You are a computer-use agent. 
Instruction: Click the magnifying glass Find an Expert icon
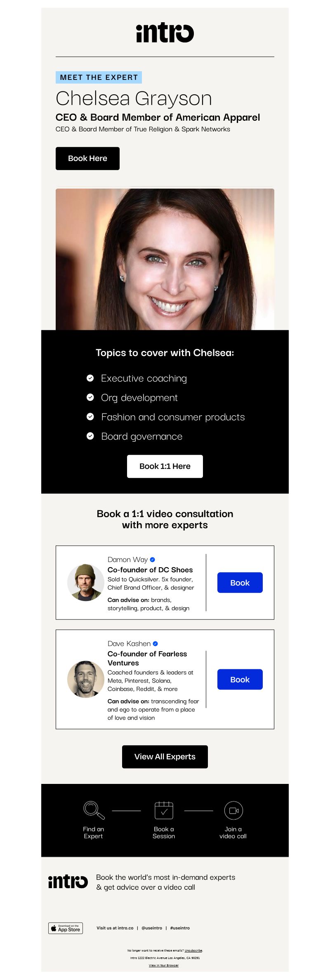(x=94, y=810)
